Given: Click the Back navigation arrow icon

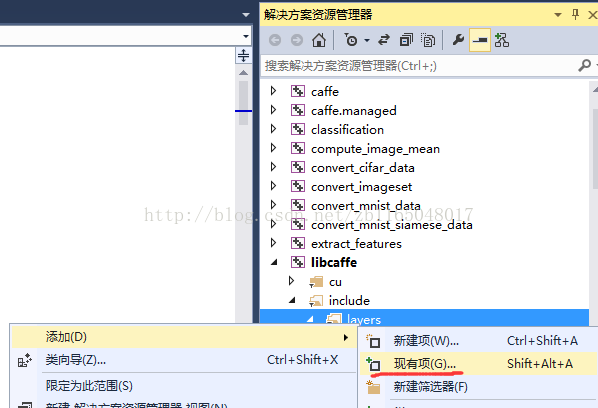Looking at the screenshot, I should (x=275, y=40).
